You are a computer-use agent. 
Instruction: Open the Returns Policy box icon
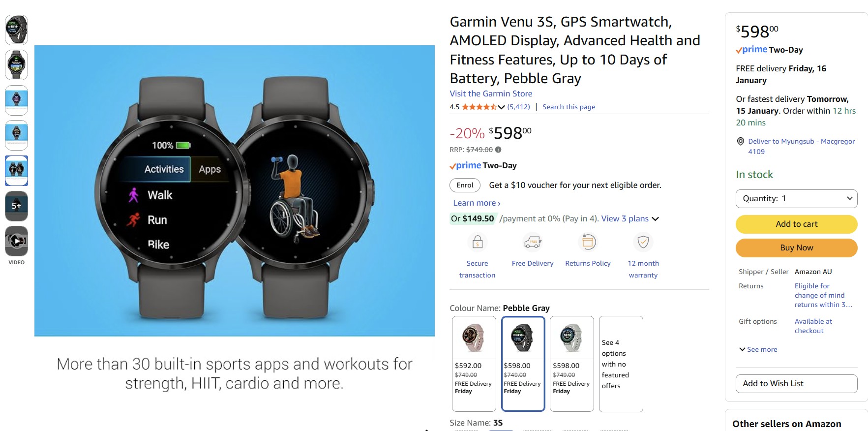588,242
